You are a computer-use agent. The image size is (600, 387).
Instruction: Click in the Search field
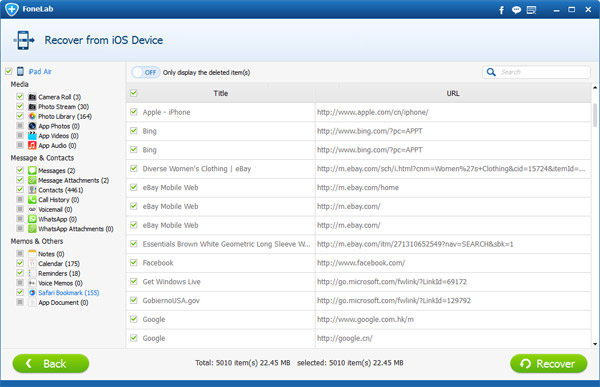click(536, 72)
